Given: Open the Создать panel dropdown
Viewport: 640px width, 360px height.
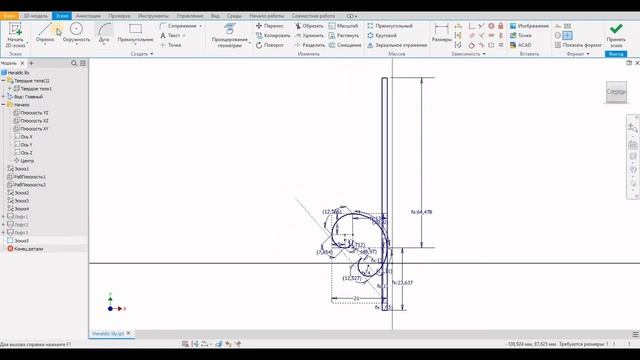Looking at the screenshot, I should click(x=142, y=53).
